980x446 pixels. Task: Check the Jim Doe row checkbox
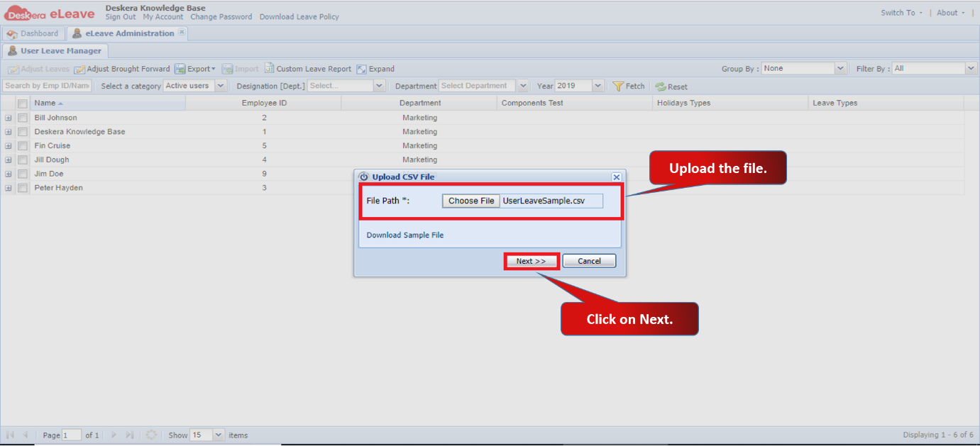tap(23, 174)
